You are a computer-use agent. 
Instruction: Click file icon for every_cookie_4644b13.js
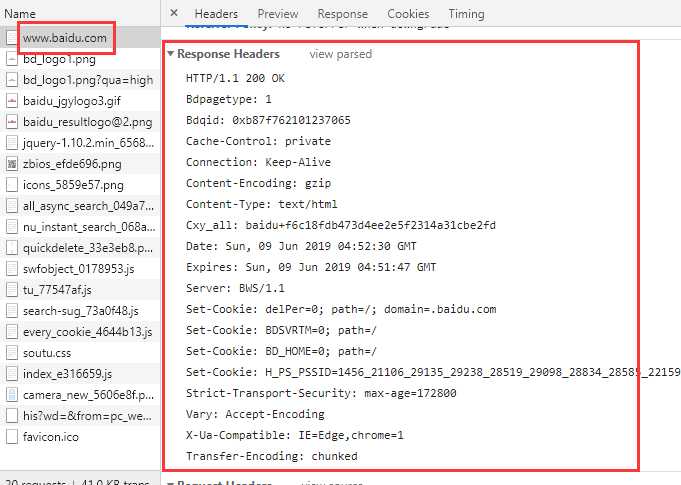tap(12, 332)
